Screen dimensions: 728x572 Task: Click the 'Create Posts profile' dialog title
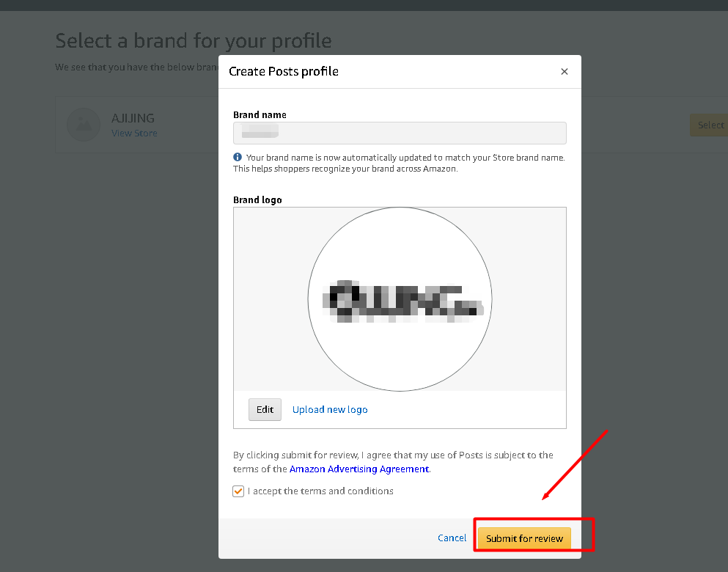pos(284,71)
